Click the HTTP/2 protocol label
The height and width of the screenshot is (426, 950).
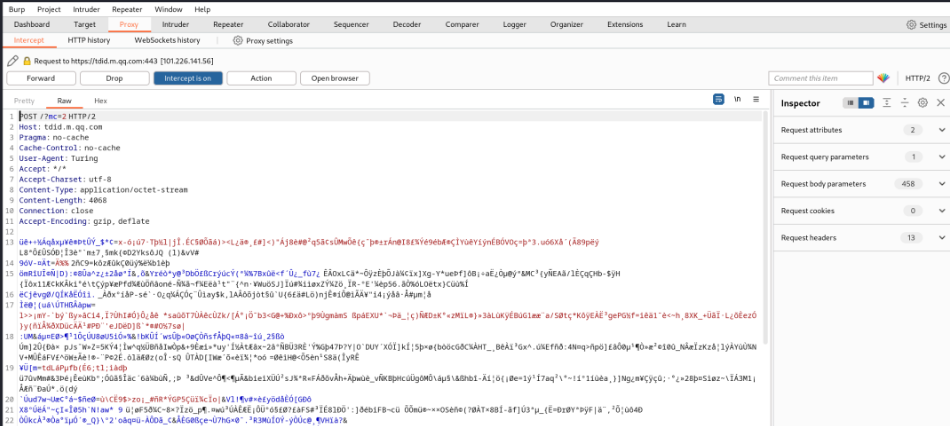coord(917,78)
